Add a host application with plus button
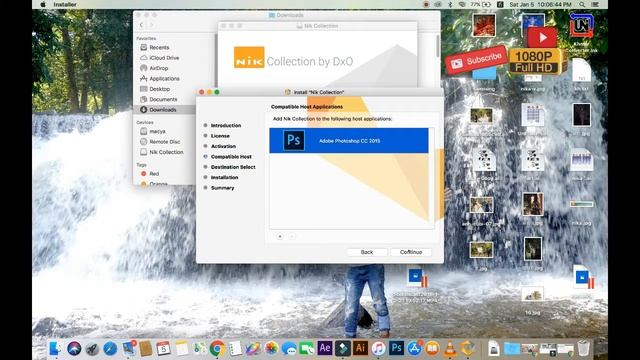 280,236
